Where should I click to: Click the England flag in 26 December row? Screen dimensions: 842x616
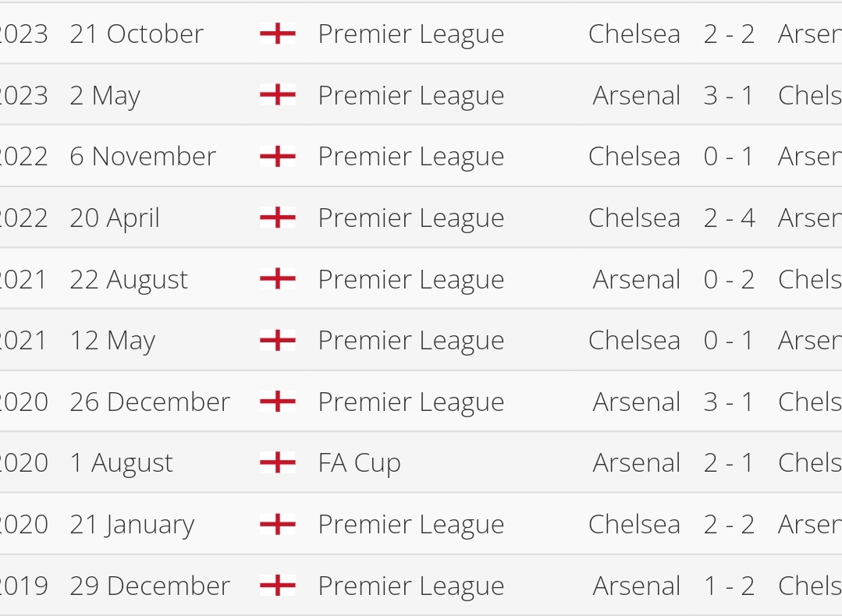coord(278,402)
